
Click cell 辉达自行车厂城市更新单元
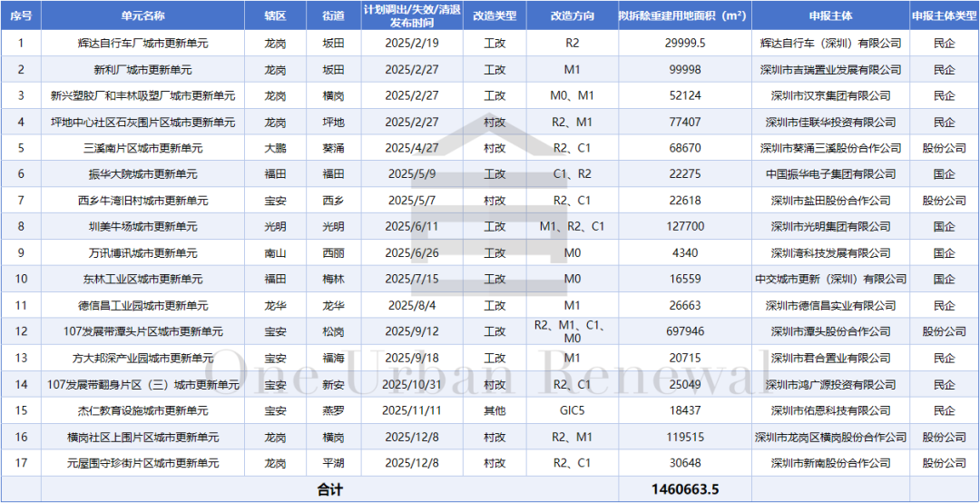pyautogui.click(x=142, y=44)
